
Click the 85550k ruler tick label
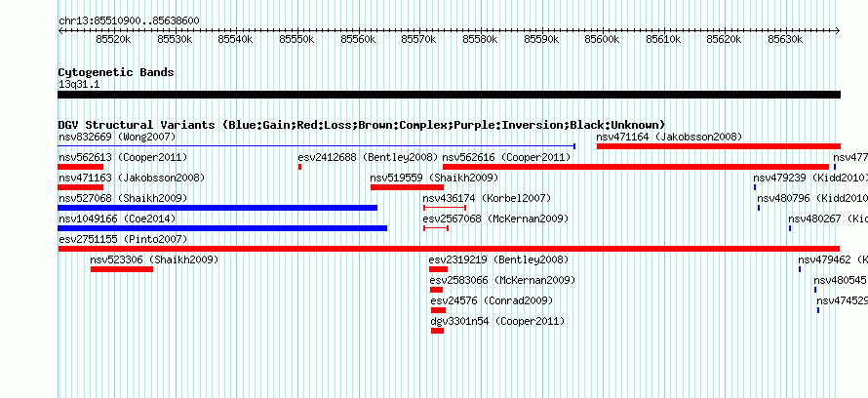(x=297, y=39)
